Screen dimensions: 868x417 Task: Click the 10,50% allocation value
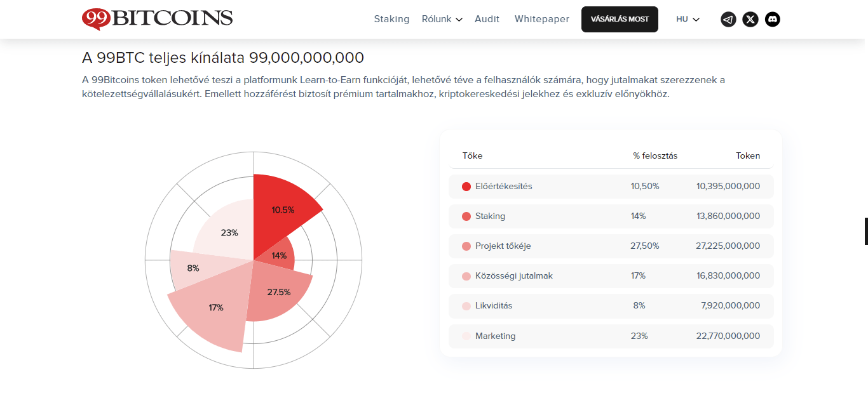tap(645, 187)
